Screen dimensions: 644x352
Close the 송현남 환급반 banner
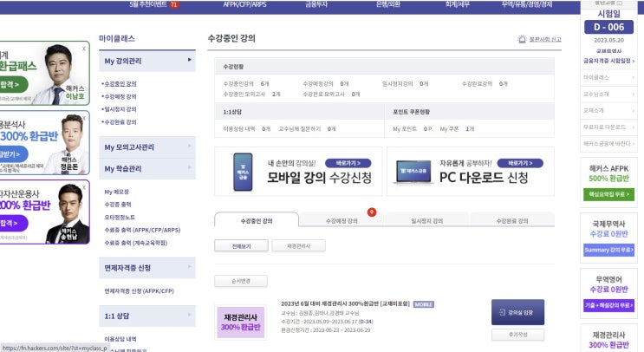click(84, 187)
